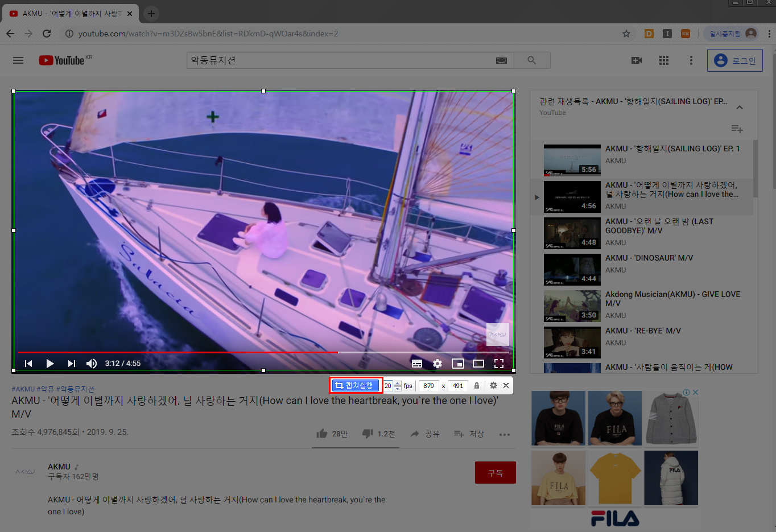Click the 로그인 sign-in button
776x532 pixels.
[735, 60]
